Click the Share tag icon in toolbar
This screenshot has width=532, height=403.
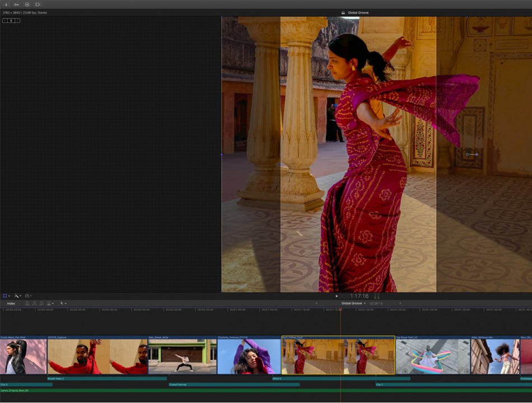[x=38, y=4]
